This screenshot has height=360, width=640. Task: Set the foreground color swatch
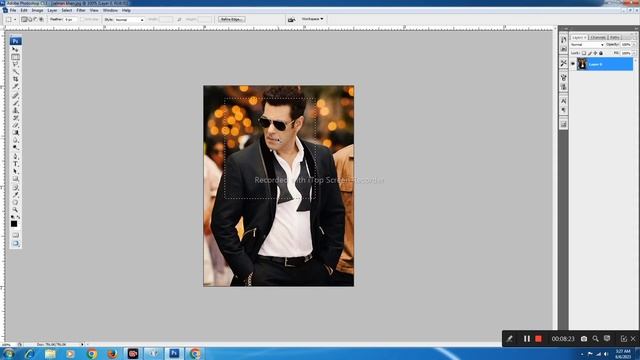click(14, 224)
